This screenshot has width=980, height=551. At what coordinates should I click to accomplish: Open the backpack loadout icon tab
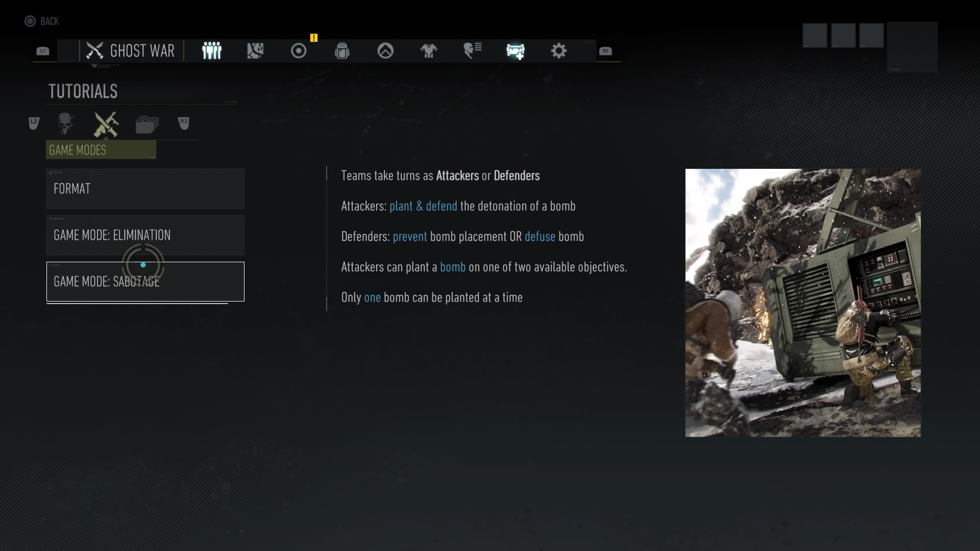pos(342,51)
